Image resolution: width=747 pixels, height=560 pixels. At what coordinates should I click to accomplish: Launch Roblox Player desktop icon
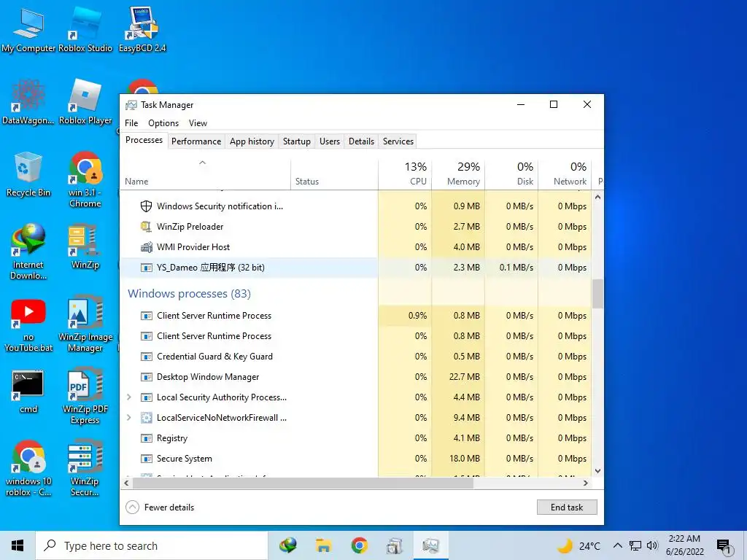pos(85,102)
